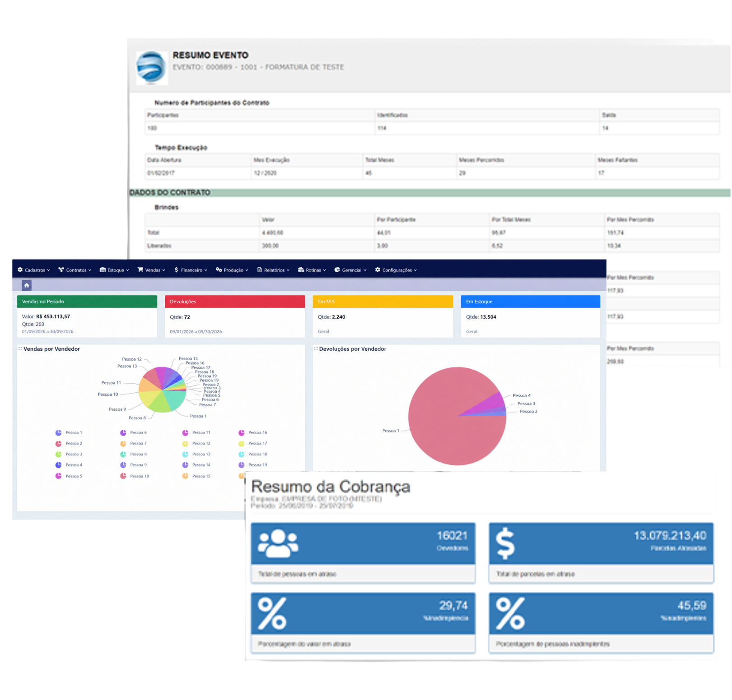Toggle Pessoa 11 legend pie icon
Image resolution: width=732 pixels, height=700 pixels.
click(x=185, y=432)
